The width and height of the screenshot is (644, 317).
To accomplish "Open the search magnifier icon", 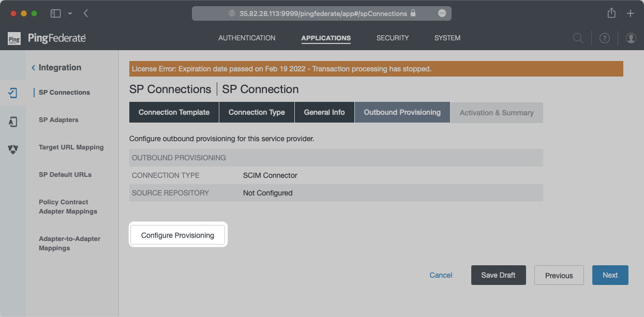I will (578, 38).
